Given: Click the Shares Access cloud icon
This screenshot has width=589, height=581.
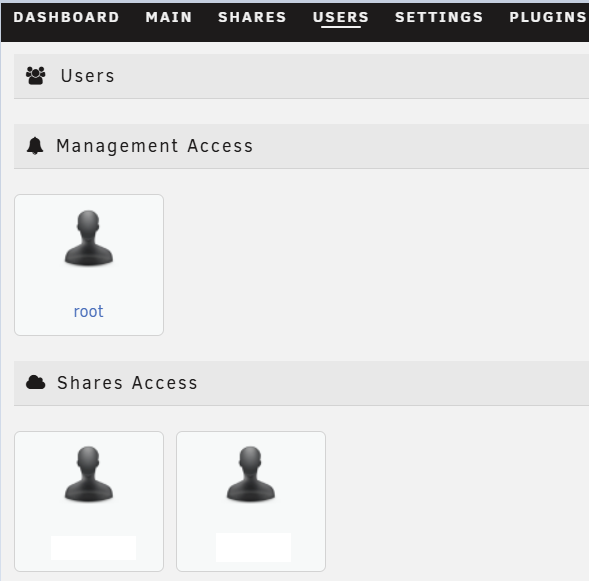Looking at the screenshot, I should click(x=36, y=383).
